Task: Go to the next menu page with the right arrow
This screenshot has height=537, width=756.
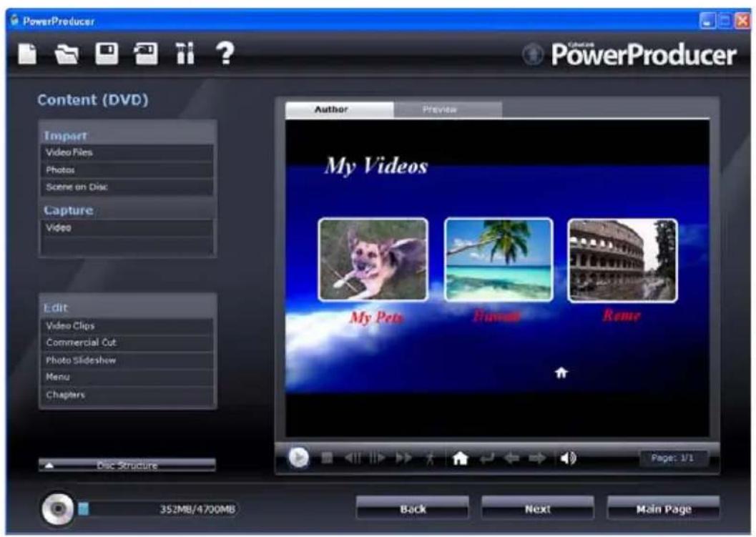Action: 536,458
